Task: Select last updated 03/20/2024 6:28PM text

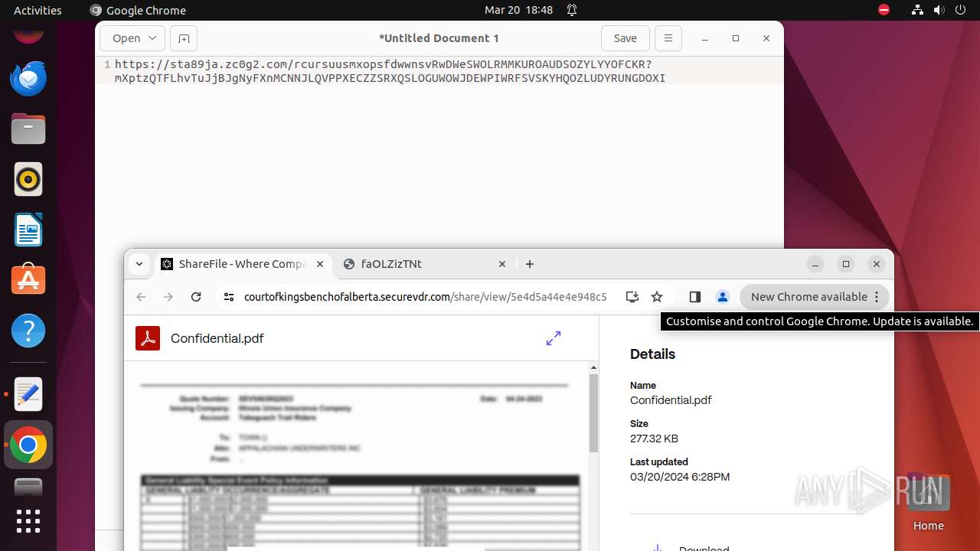Action: [x=680, y=477]
